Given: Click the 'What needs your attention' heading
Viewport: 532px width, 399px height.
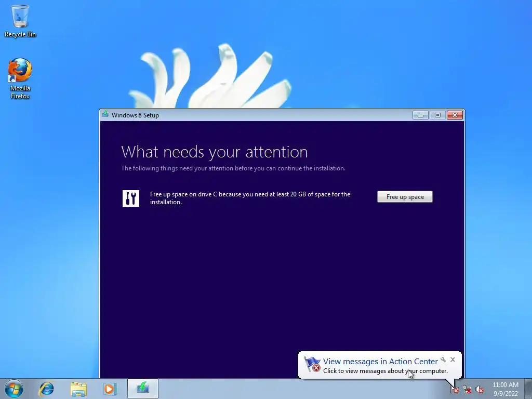Looking at the screenshot, I should click(x=215, y=152).
